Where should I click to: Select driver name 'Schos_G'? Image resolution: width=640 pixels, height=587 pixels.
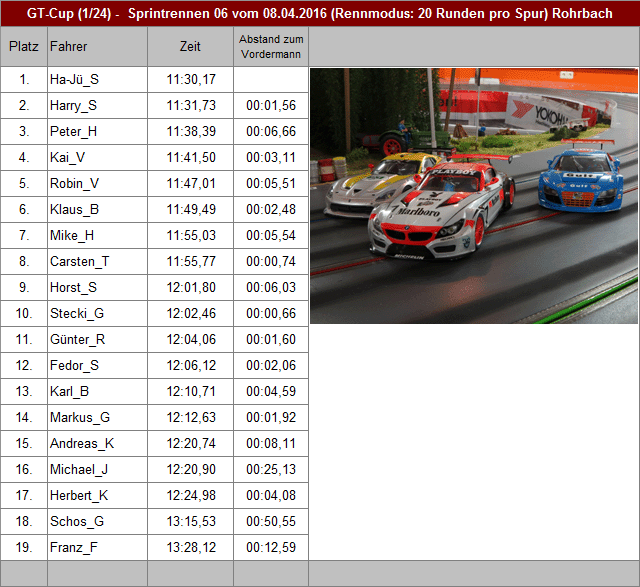(x=77, y=522)
